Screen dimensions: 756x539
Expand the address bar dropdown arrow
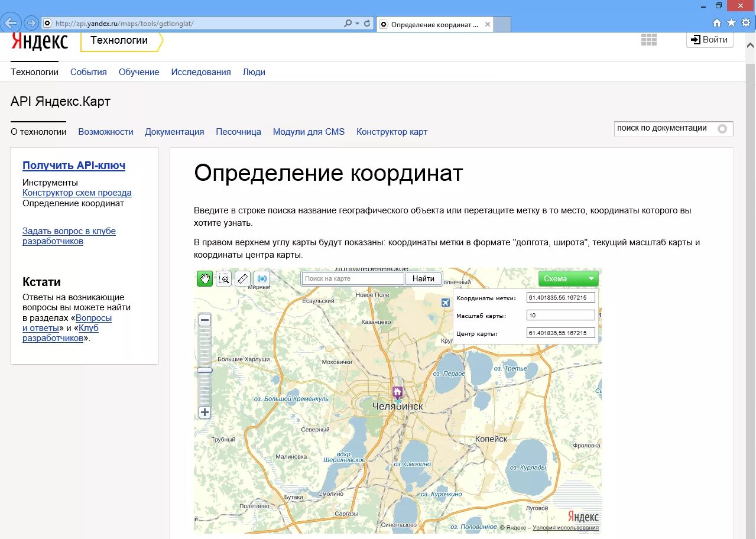(358, 24)
